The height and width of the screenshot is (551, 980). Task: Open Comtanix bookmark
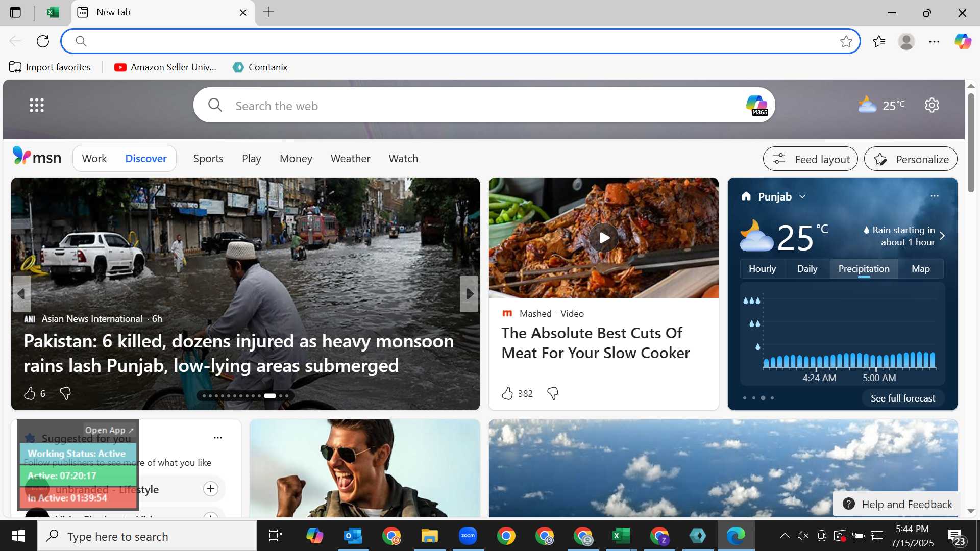point(260,67)
